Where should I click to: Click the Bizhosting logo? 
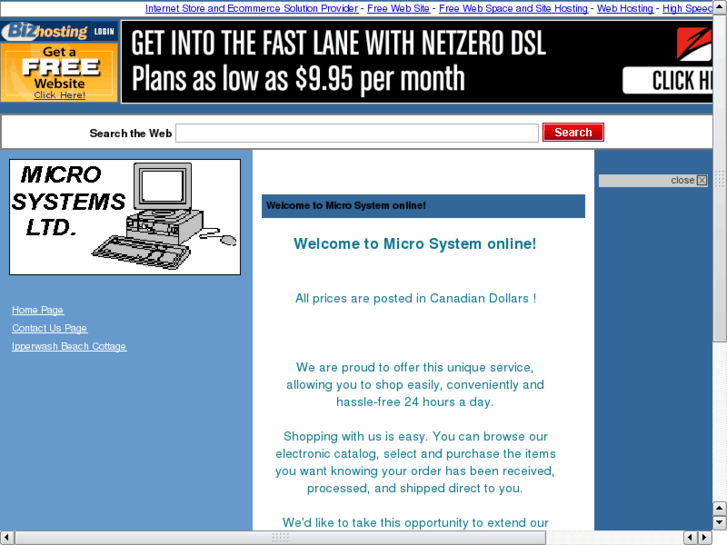point(45,32)
